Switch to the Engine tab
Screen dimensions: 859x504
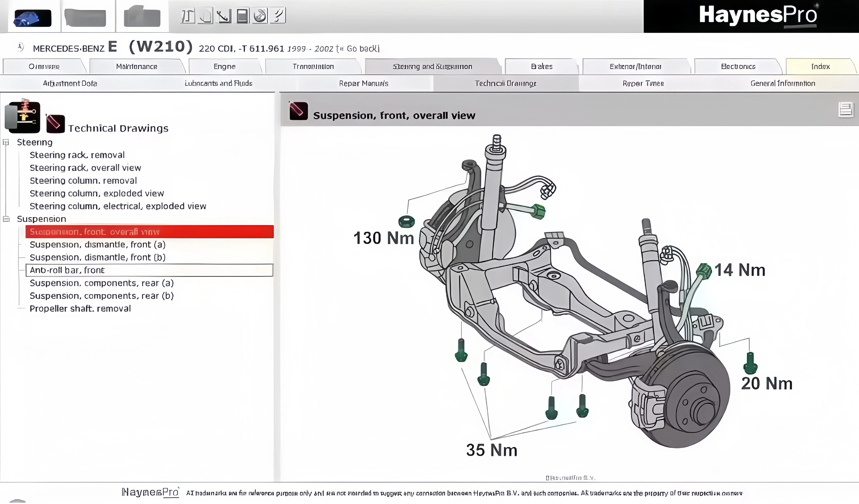click(224, 66)
